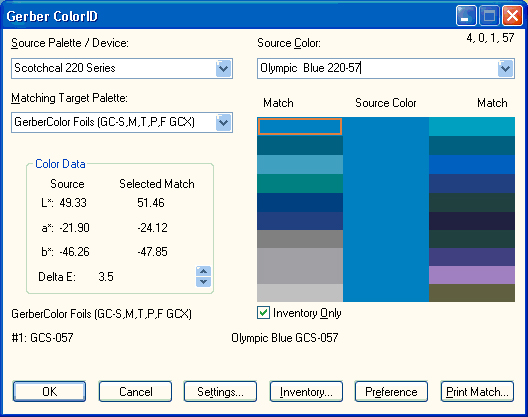
Task: Open the Source Color dropdown arrow
Action: click(505, 69)
